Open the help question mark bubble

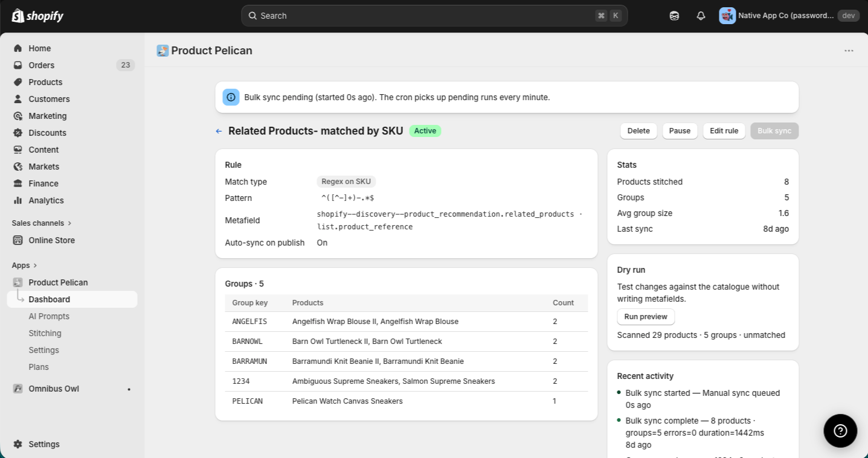pyautogui.click(x=840, y=431)
